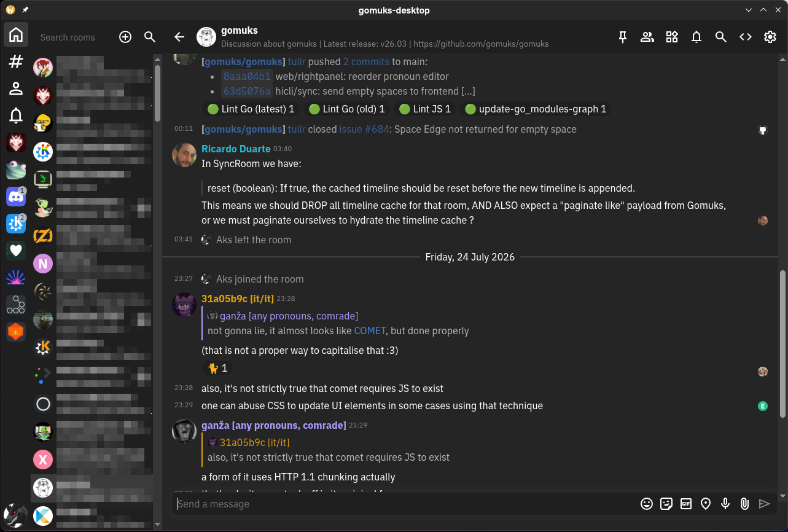Image resolution: width=788 pixels, height=532 pixels.
Task: Click the Create room plus button
Action: coord(125,37)
